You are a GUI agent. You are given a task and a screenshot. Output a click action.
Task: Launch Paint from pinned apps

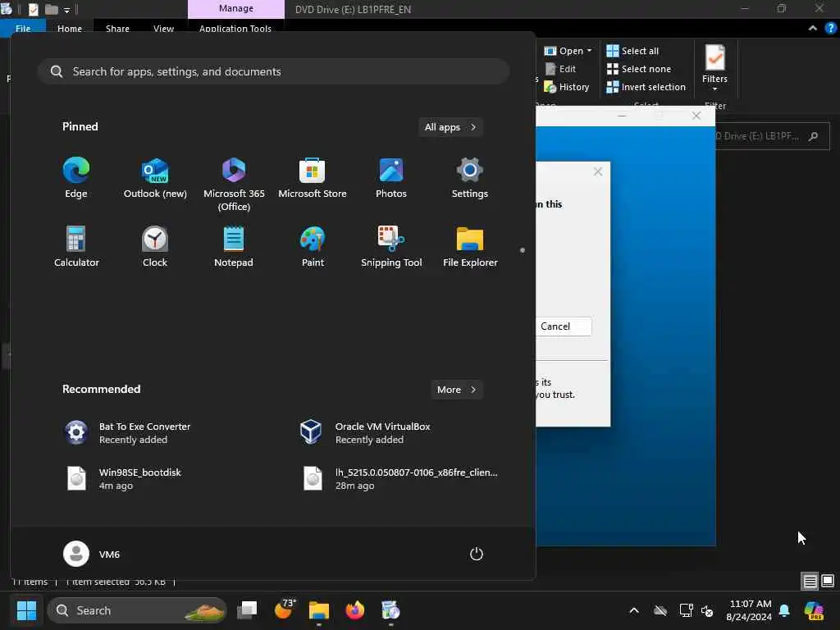tap(313, 246)
